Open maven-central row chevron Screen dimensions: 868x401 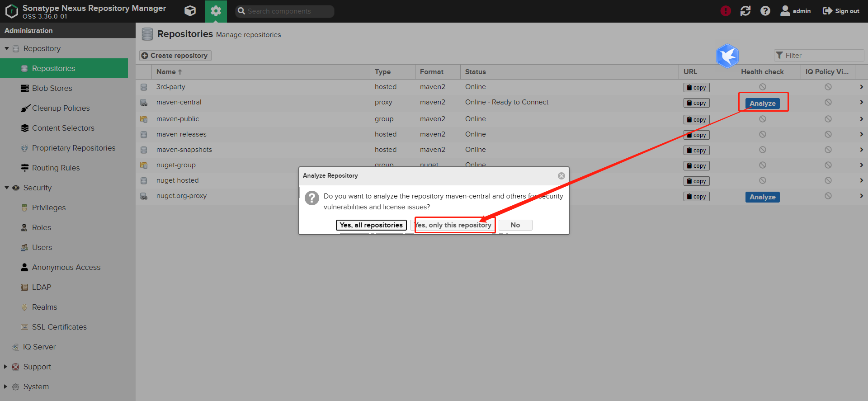[x=861, y=102]
